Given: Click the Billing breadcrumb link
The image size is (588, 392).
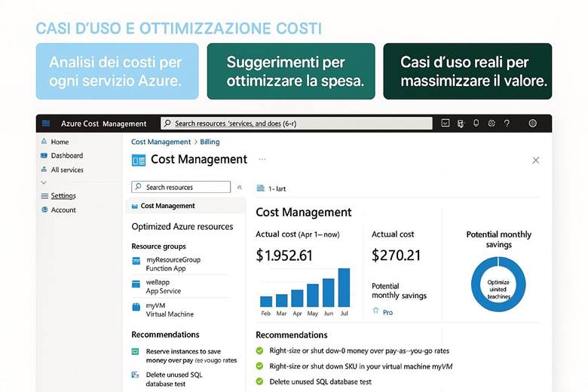Looking at the screenshot, I should [210, 142].
